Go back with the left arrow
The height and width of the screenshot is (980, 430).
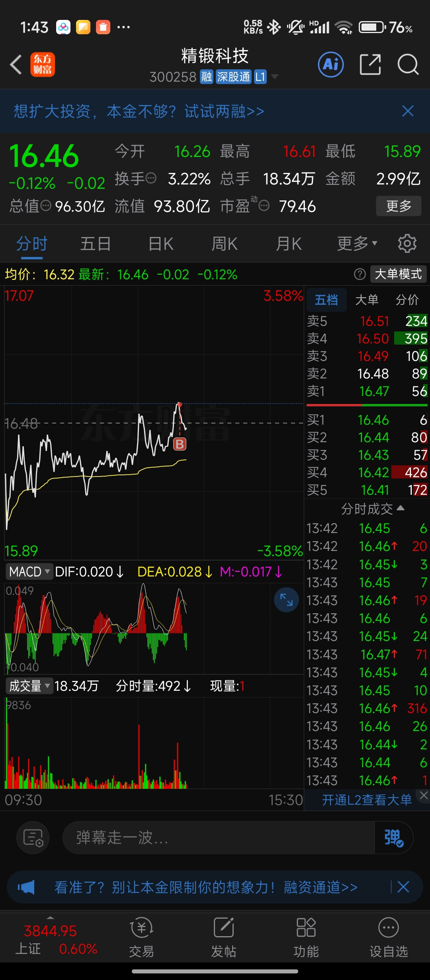pos(16,65)
